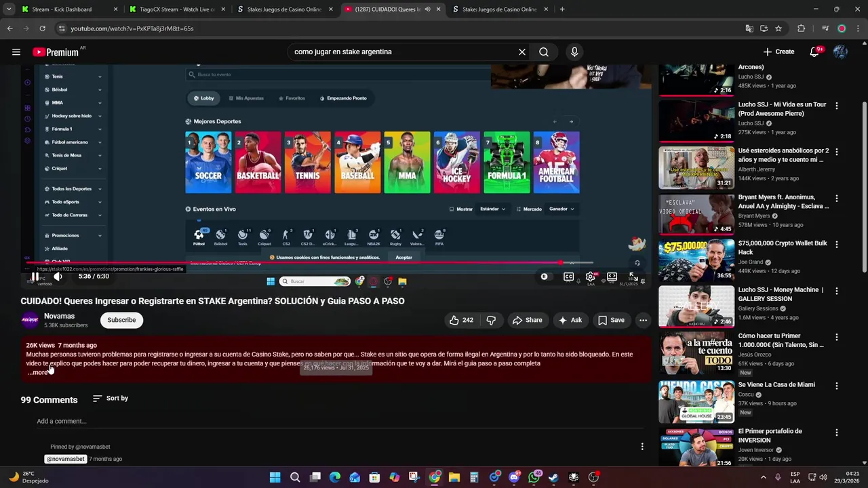Go to YouTube Premium home logo

click(x=56, y=52)
